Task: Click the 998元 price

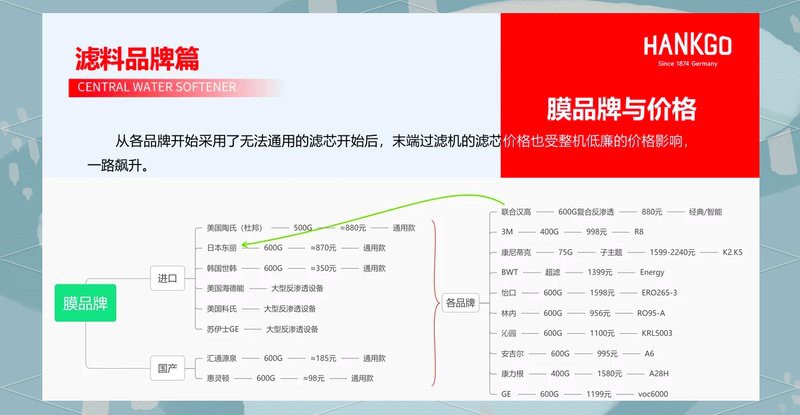Action: (x=596, y=231)
